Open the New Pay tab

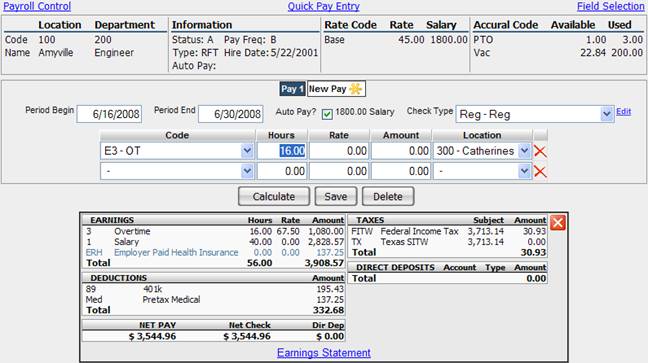pos(336,89)
